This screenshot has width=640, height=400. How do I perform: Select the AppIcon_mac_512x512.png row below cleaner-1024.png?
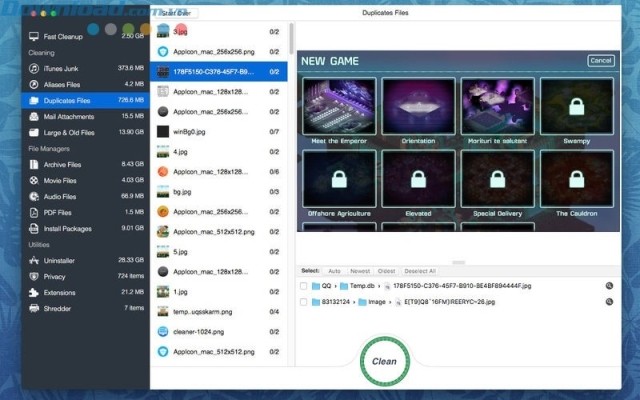pos(219,351)
